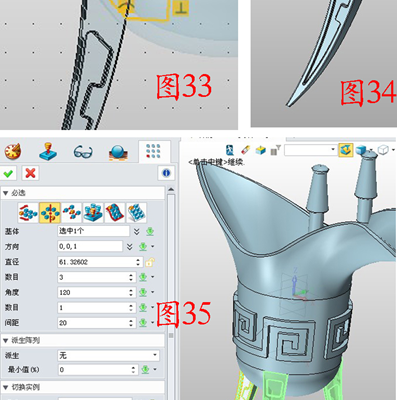Confirm pattern with the green checkmark
Screen dimensions: 397x400
click(8, 173)
